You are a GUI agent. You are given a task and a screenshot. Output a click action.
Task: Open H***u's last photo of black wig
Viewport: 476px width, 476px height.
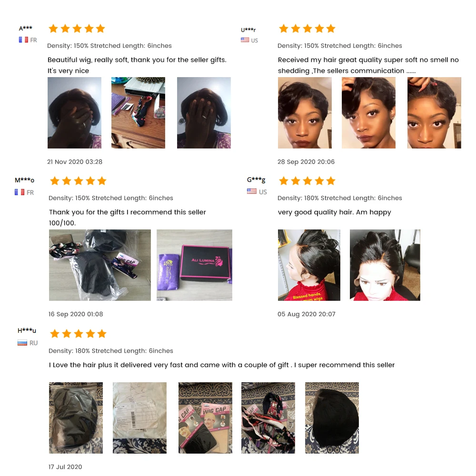[332, 418]
